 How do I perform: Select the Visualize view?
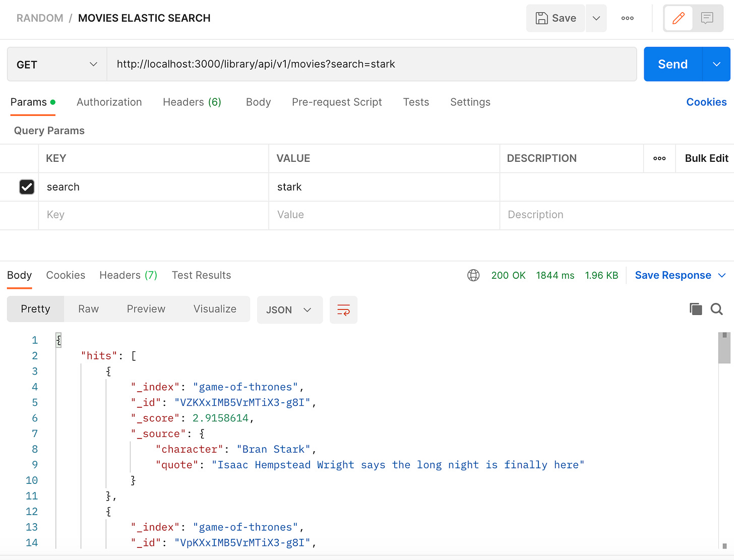click(215, 309)
